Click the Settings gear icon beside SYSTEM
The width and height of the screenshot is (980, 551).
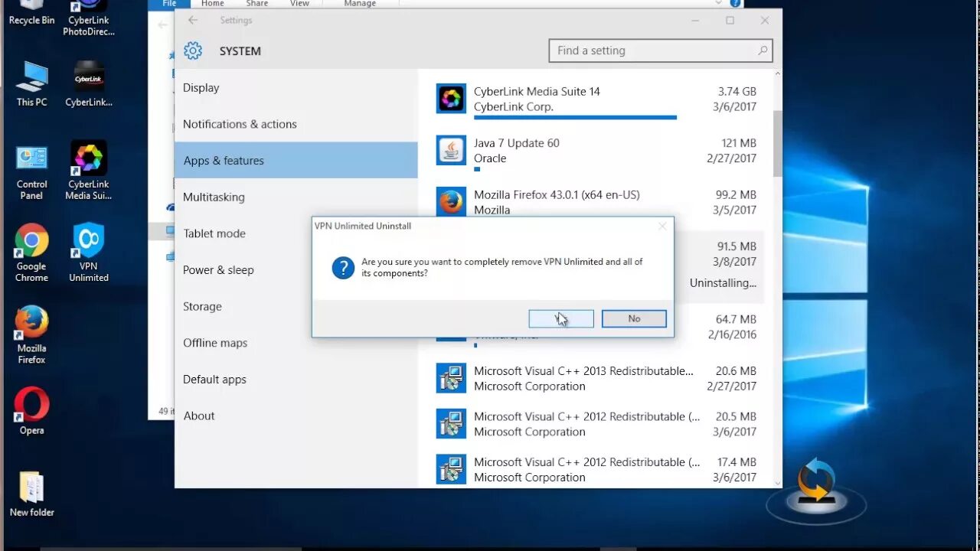(193, 51)
